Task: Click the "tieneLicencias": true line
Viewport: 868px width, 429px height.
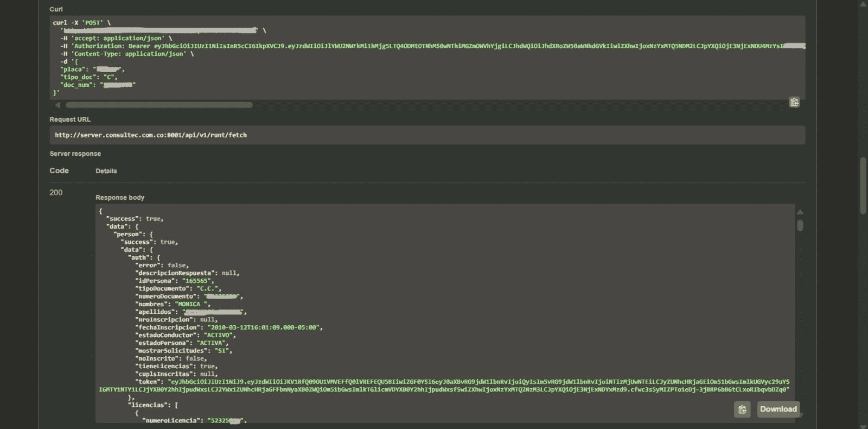Action: (176, 366)
